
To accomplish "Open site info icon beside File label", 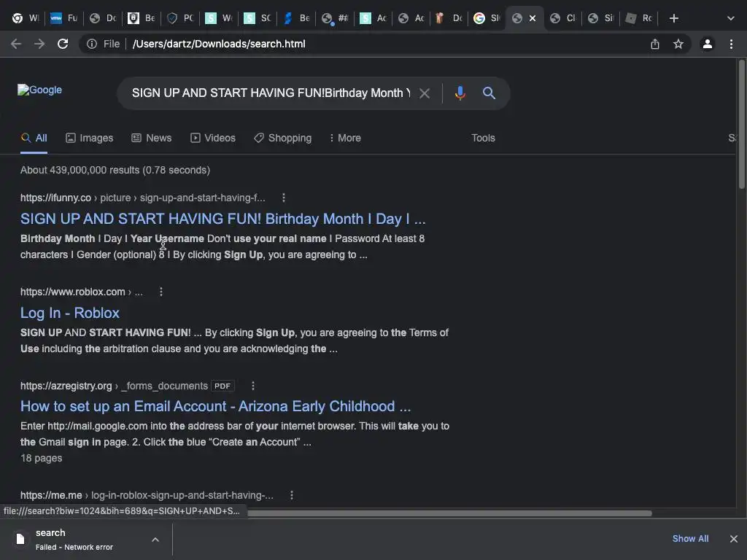I will point(92,44).
